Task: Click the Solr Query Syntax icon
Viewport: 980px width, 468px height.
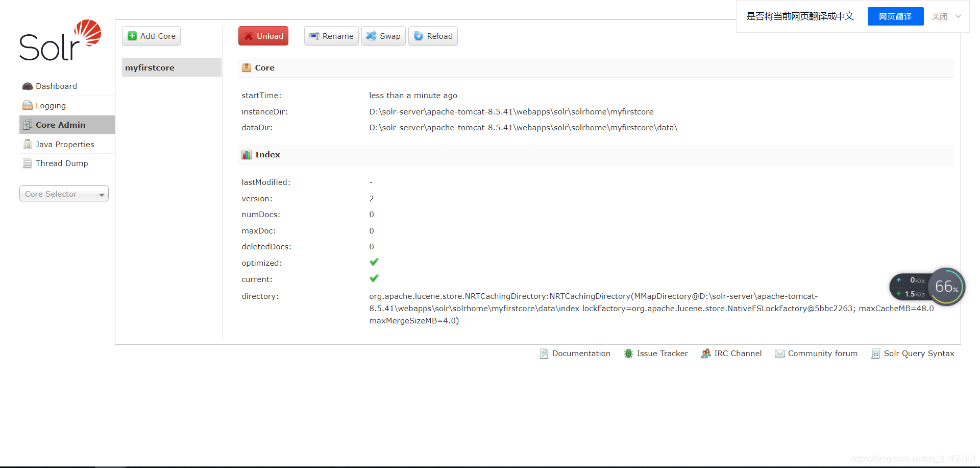Action: click(875, 354)
